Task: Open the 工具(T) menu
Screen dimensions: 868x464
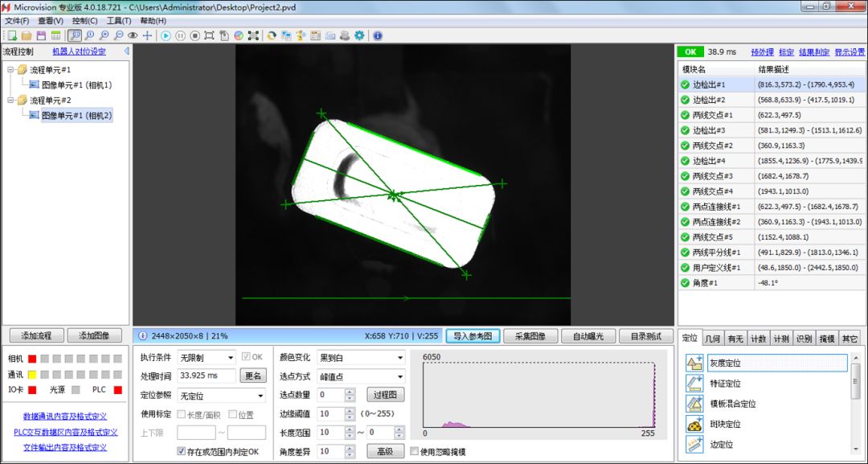Action: click(x=118, y=20)
